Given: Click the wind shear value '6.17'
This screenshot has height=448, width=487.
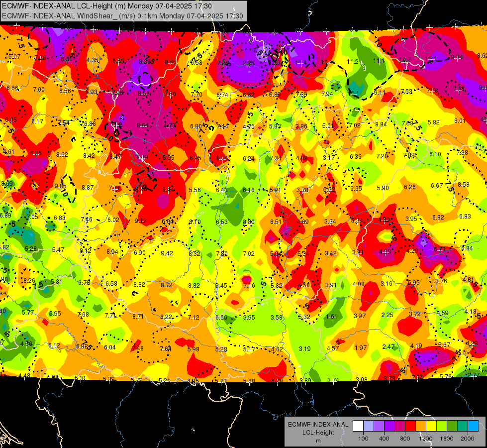Looking at the screenshot, I should pyautogui.click(x=38, y=121).
